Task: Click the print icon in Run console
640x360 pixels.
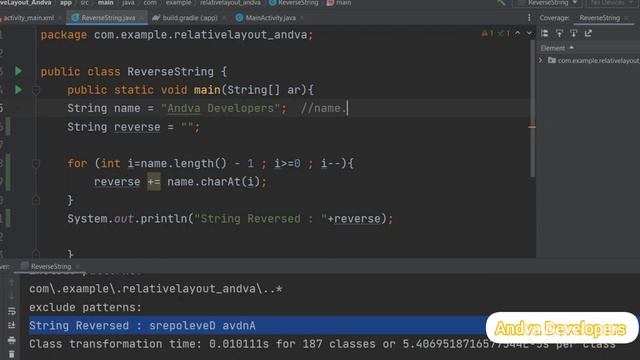Action: pos(12,340)
